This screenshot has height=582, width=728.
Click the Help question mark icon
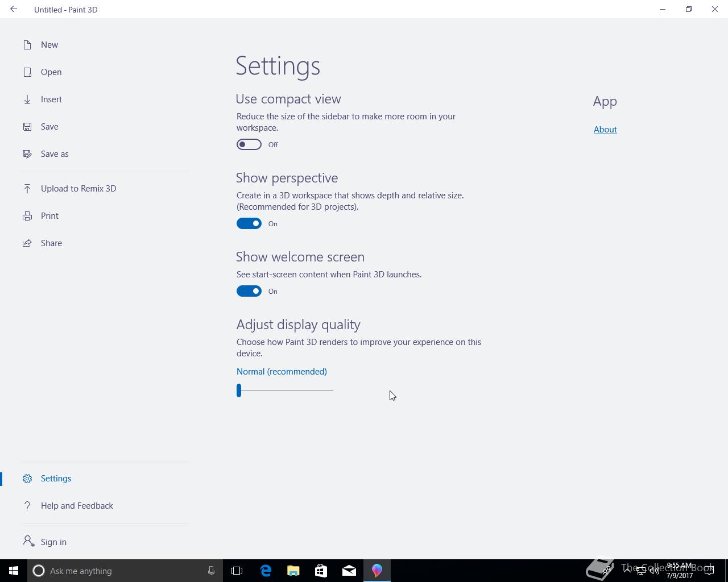pos(27,506)
